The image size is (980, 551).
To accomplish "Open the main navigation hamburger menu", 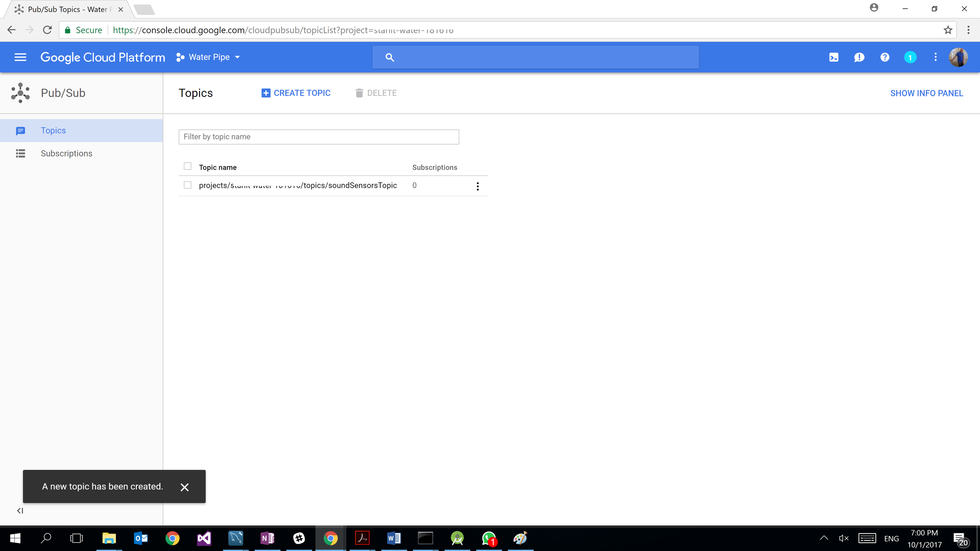I will coord(20,57).
